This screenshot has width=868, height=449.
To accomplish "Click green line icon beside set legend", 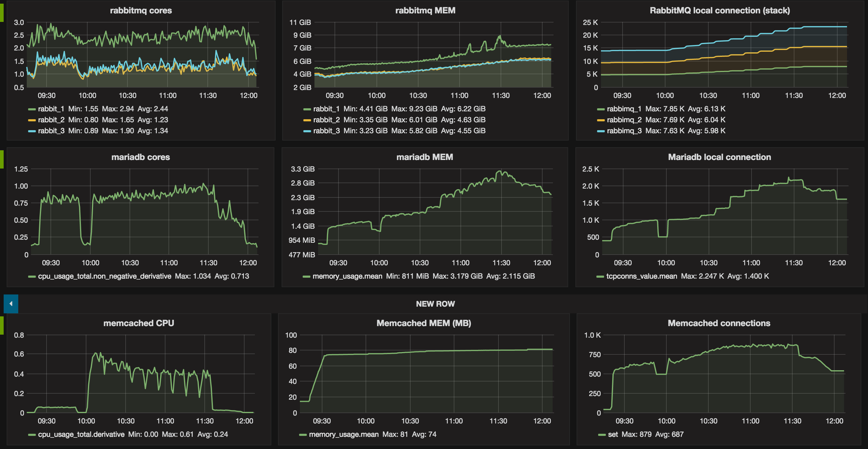I will [602, 434].
